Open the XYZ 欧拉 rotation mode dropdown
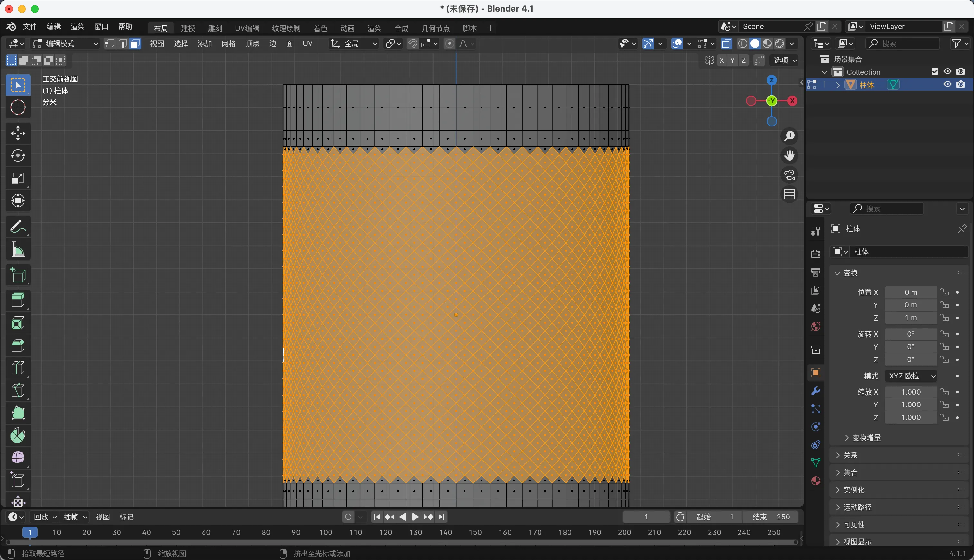The width and height of the screenshot is (974, 560). pos(911,376)
